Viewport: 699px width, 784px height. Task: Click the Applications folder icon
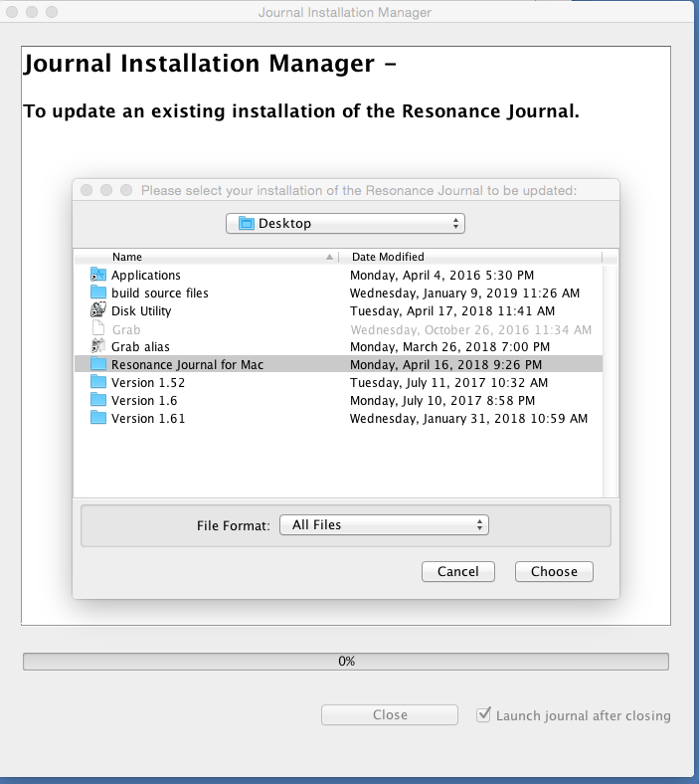pyautogui.click(x=98, y=275)
